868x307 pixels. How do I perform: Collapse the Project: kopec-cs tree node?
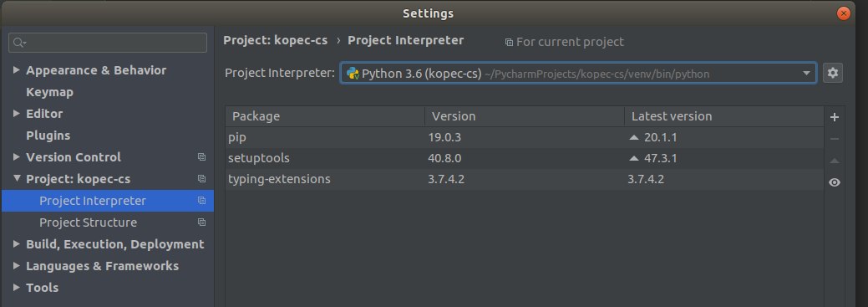17,178
